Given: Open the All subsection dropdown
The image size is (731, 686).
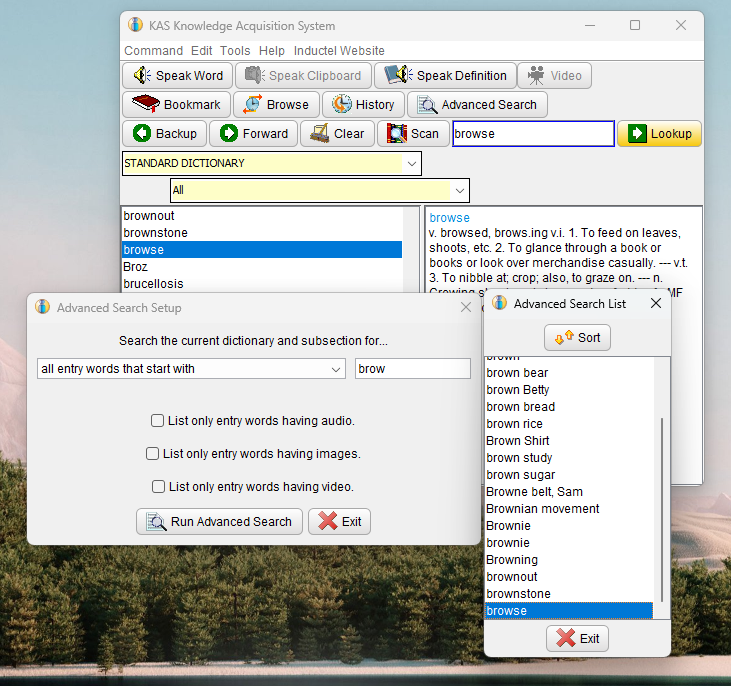Looking at the screenshot, I should coord(460,190).
